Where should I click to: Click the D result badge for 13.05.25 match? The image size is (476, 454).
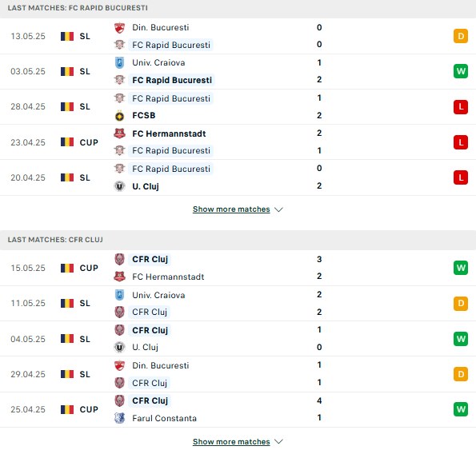[461, 37]
